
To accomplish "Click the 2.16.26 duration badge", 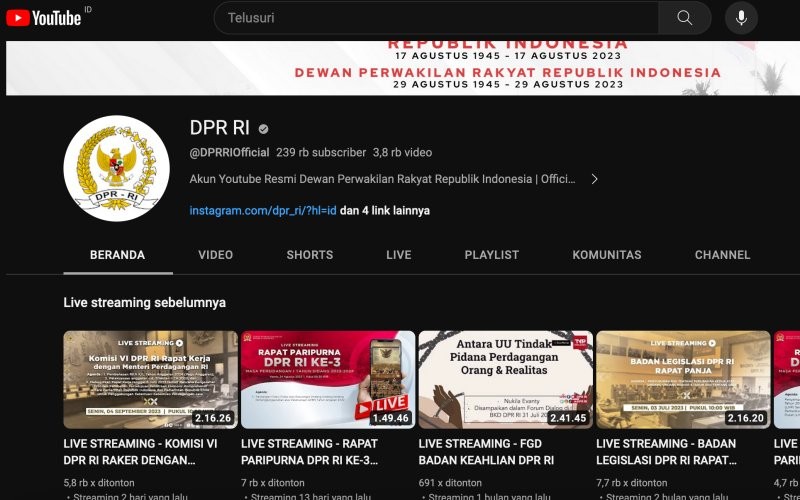I will click(x=213, y=418).
